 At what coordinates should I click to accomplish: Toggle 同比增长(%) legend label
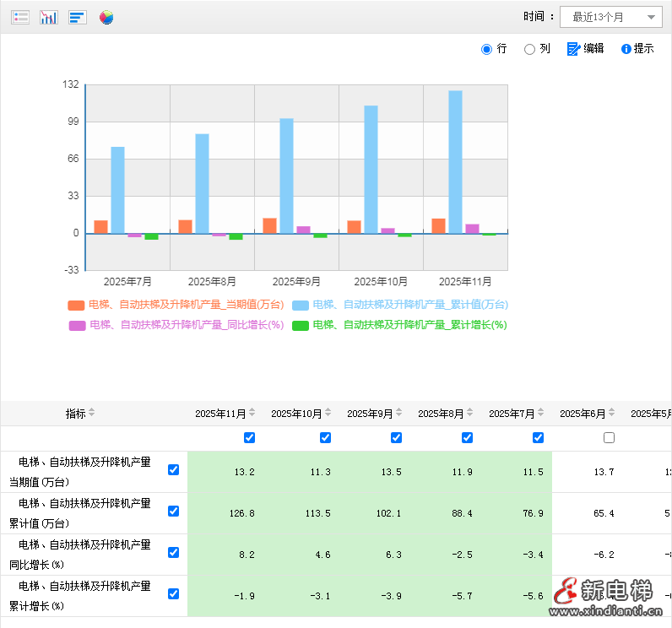pos(186,325)
